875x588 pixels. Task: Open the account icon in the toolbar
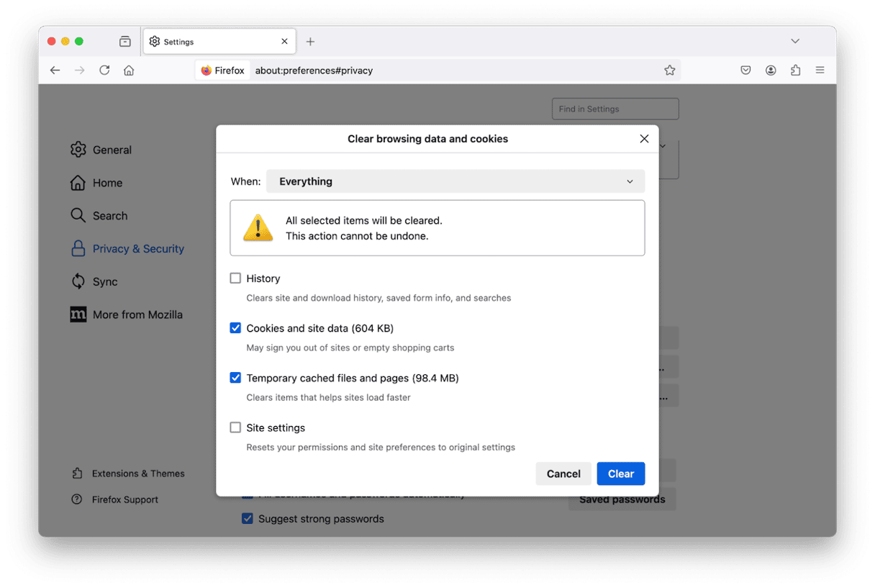[771, 70]
